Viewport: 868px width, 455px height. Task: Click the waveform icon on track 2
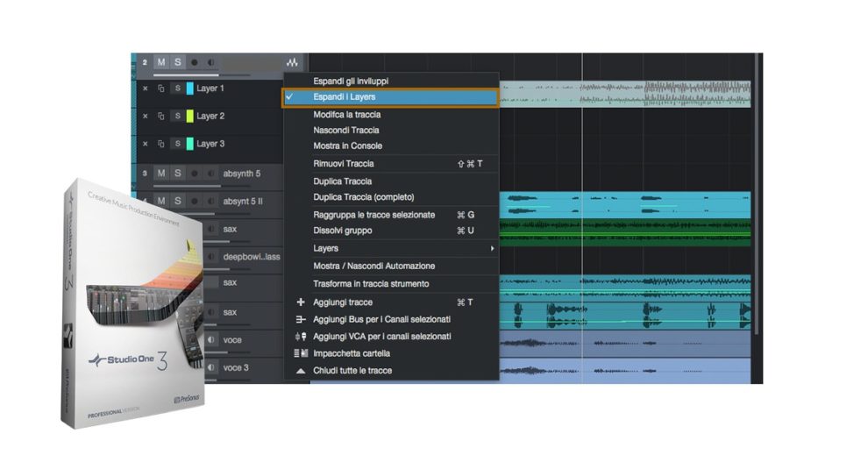(291, 63)
